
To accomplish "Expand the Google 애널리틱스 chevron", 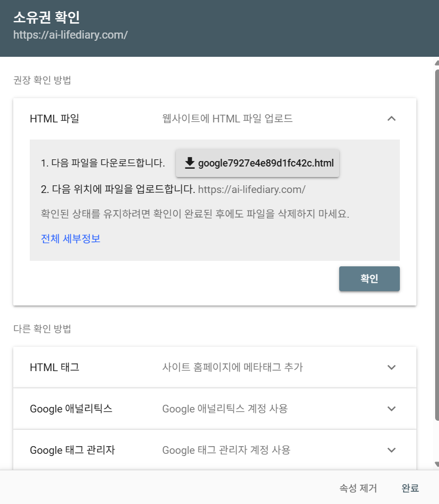I will coord(392,409).
